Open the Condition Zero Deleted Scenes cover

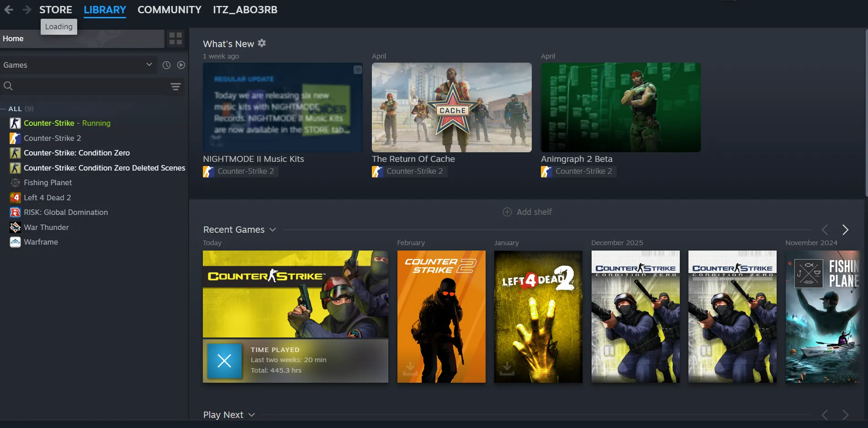click(732, 316)
